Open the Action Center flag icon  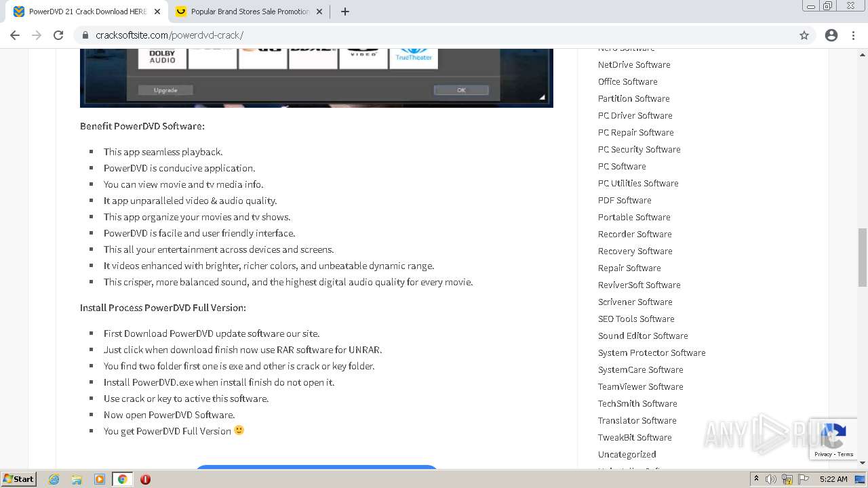tap(804, 479)
